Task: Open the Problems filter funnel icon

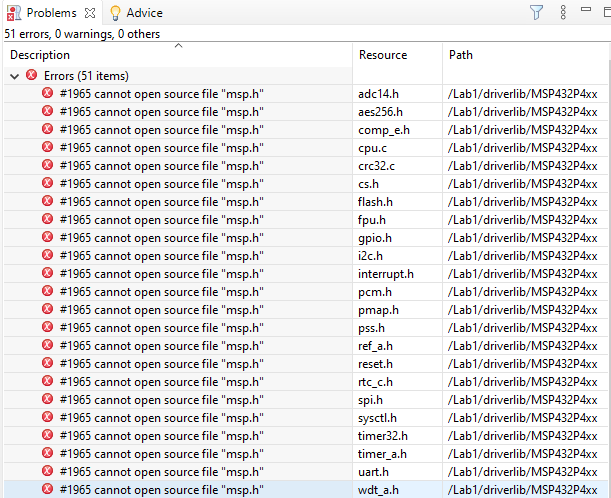Action: [x=535, y=13]
